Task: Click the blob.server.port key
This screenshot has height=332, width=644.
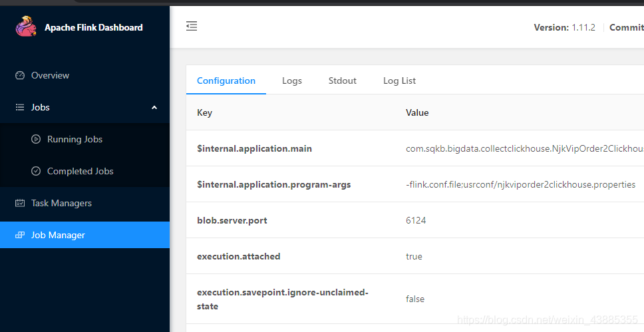Action: (x=232, y=220)
